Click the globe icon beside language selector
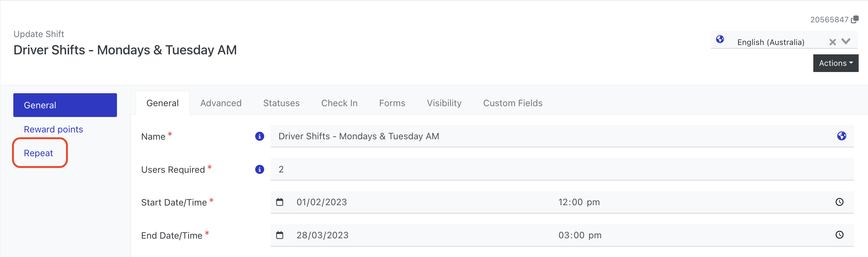Screen dimensions: 868x257 (720, 39)
